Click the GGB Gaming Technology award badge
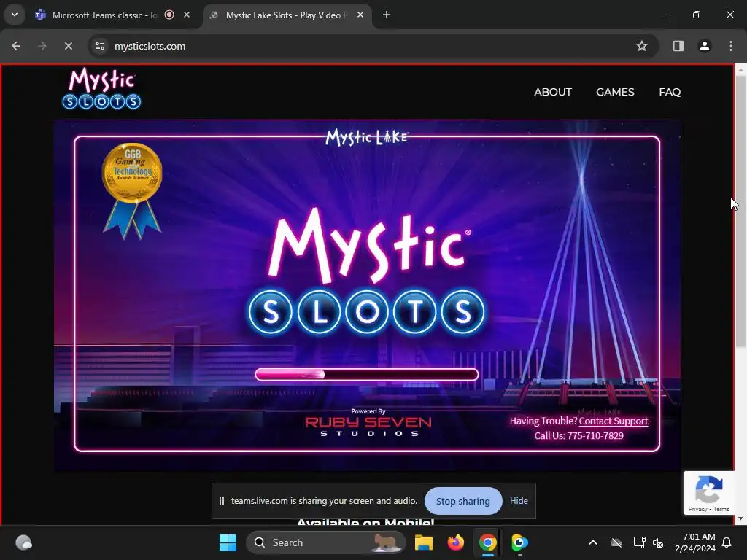 click(x=132, y=190)
